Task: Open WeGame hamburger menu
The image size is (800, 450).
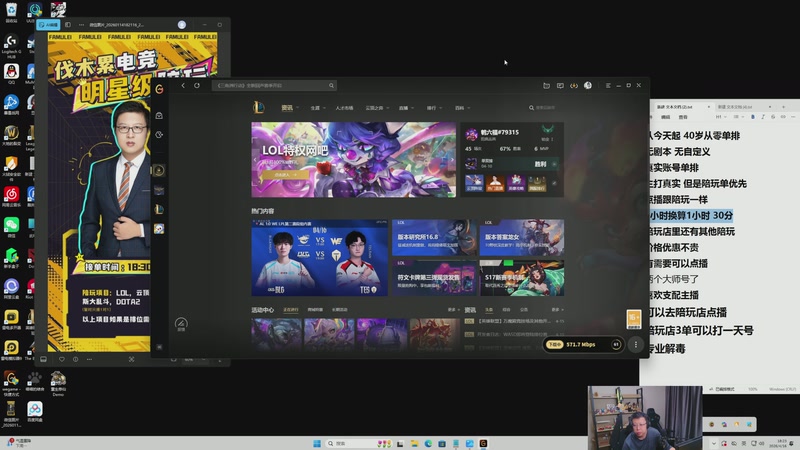Action: 608,85
